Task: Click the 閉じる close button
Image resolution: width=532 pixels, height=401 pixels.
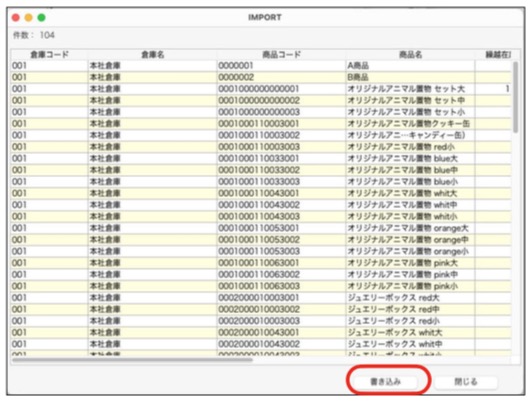Action: point(466,382)
